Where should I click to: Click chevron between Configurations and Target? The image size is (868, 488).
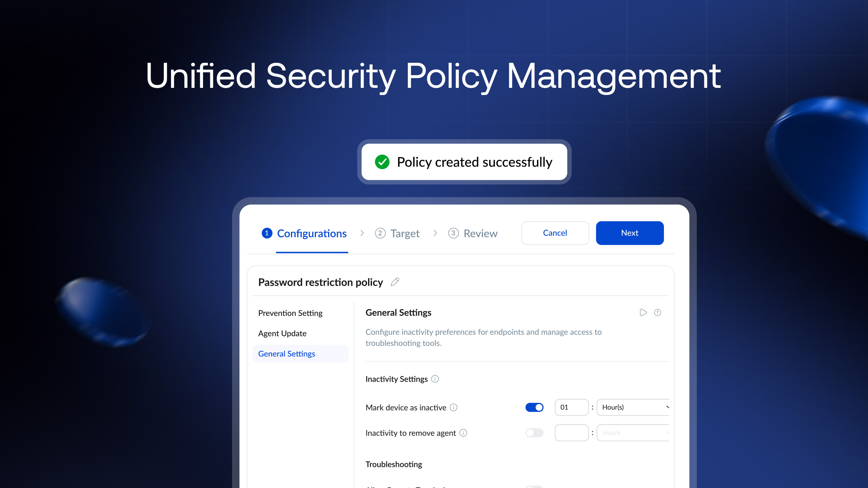(x=362, y=233)
